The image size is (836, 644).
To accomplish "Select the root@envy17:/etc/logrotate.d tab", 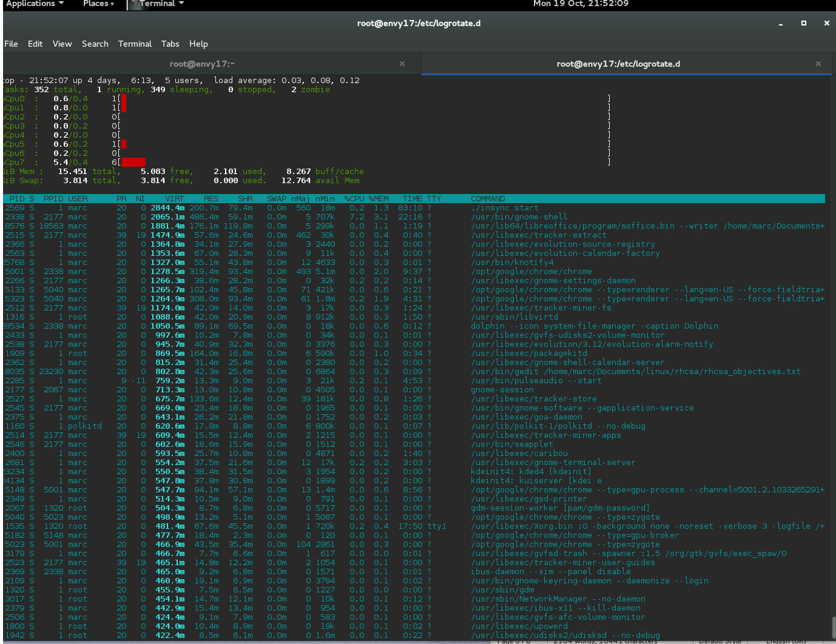I will tap(618, 64).
